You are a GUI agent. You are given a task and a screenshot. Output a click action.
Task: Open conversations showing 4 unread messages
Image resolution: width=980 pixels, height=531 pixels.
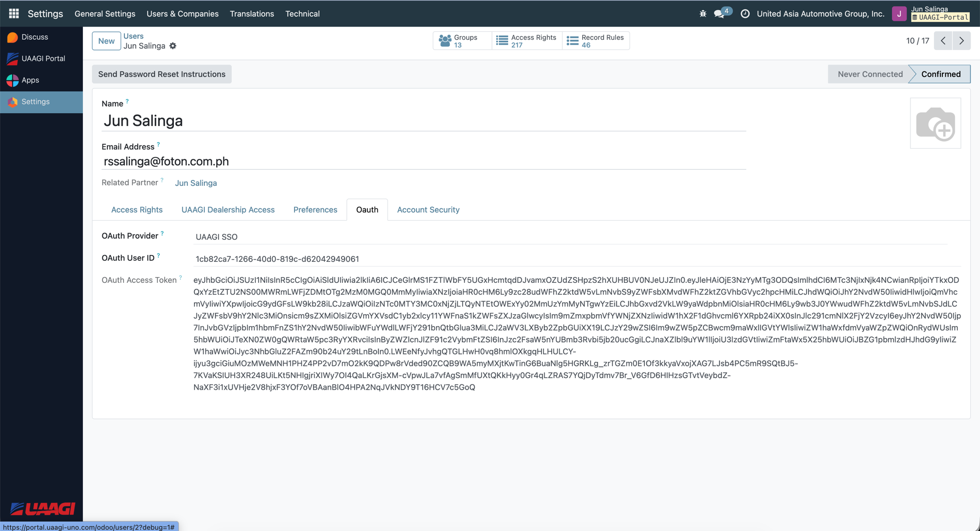(x=719, y=14)
